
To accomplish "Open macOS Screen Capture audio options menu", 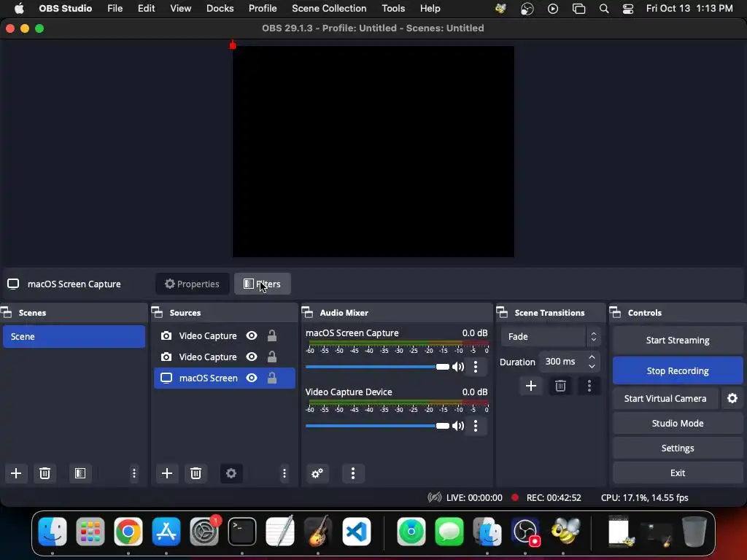I will tap(476, 367).
